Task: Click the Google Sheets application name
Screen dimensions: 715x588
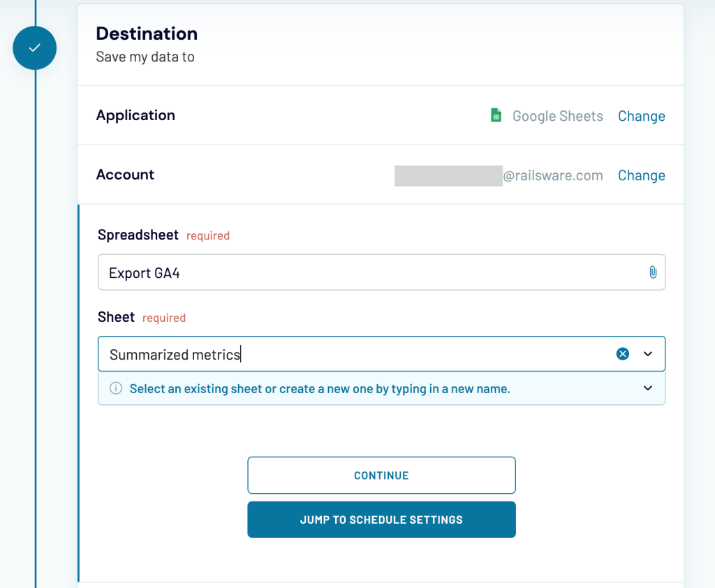Action: coord(557,116)
